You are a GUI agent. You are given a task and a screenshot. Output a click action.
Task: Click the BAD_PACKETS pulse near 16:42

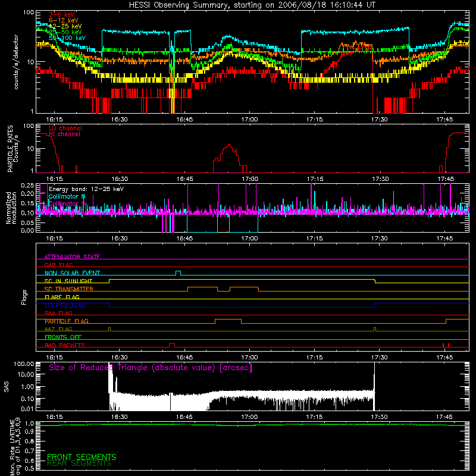[172, 345]
